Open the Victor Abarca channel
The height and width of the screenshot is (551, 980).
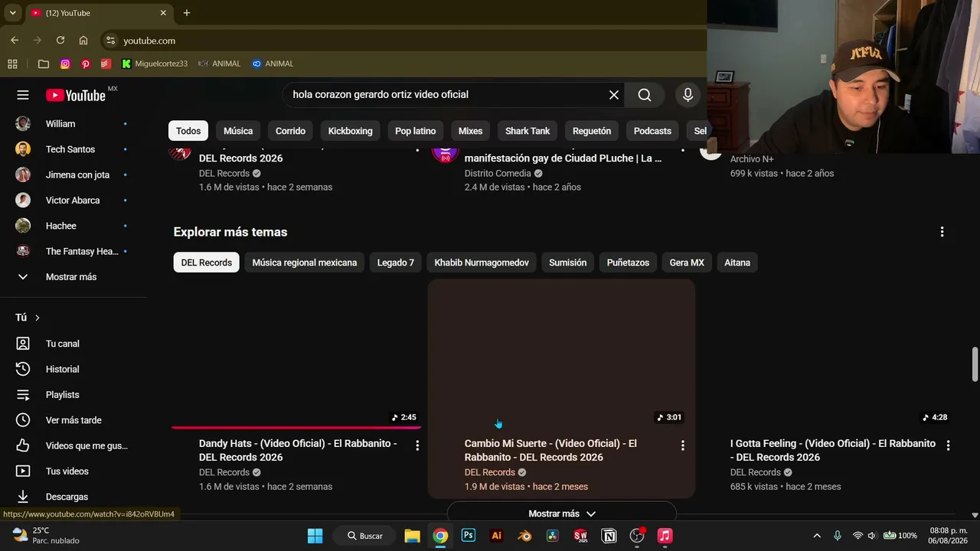(73, 201)
